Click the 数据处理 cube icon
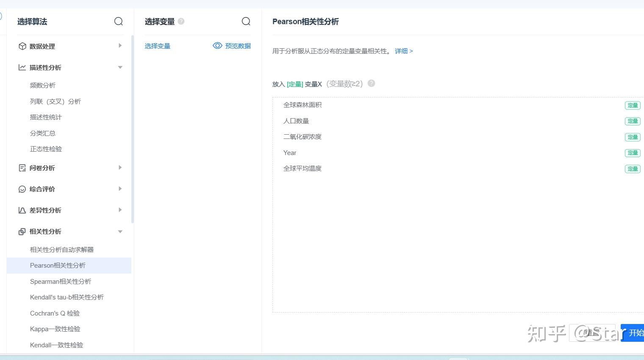 point(22,46)
